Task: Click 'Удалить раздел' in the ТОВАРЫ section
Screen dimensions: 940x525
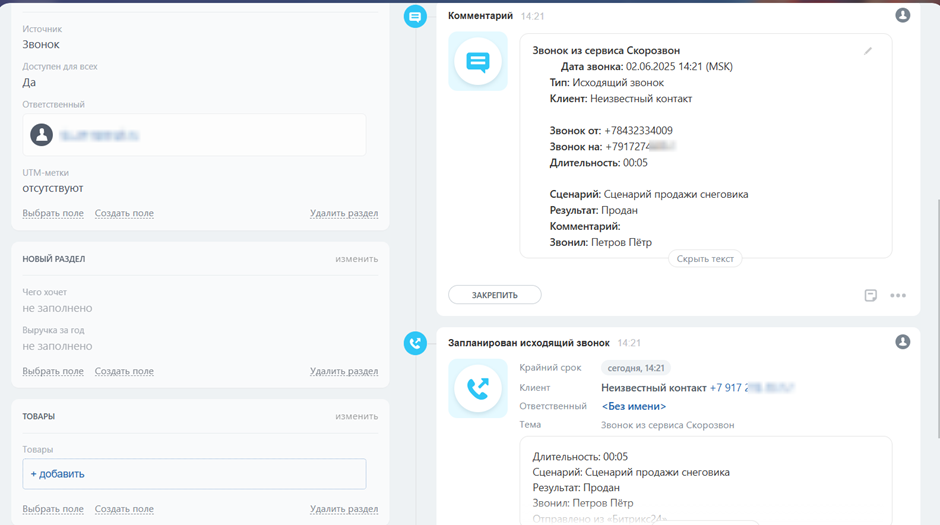Action: tap(344, 510)
